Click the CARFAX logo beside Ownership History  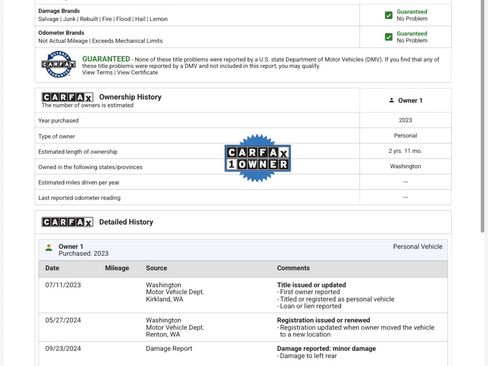(x=67, y=97)
